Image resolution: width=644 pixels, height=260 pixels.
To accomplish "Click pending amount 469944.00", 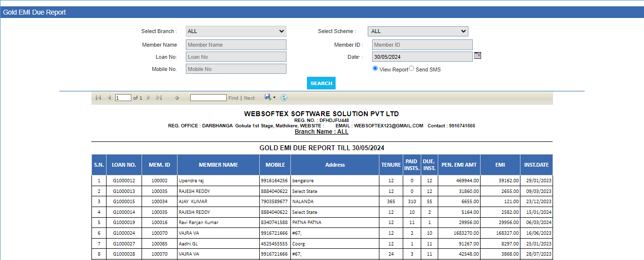I will pos(468,181).
